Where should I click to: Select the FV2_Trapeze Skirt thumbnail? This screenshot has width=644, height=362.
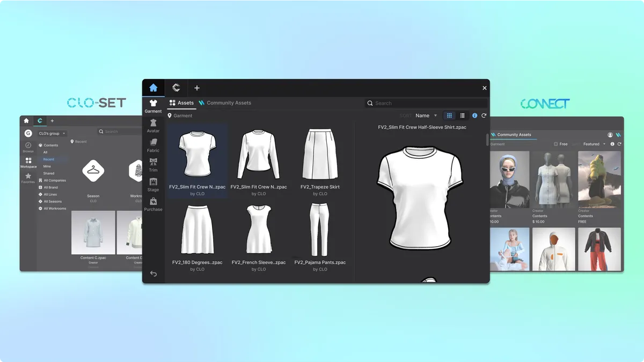click(x=320, y=154)
